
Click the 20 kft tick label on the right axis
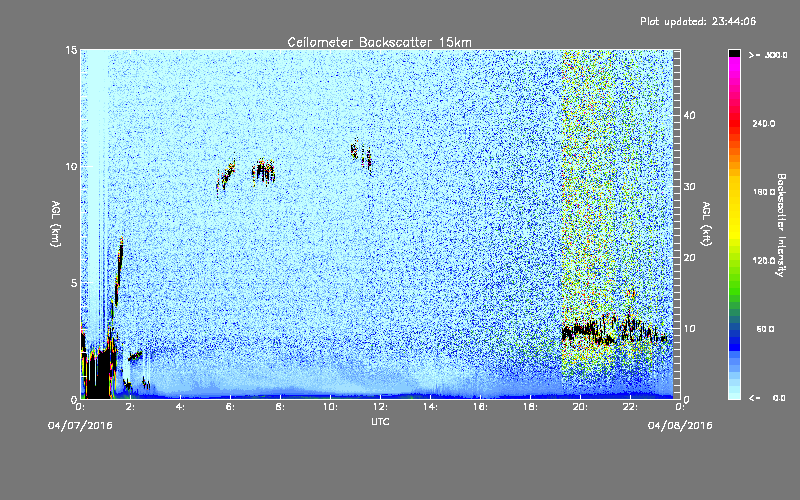689,257
